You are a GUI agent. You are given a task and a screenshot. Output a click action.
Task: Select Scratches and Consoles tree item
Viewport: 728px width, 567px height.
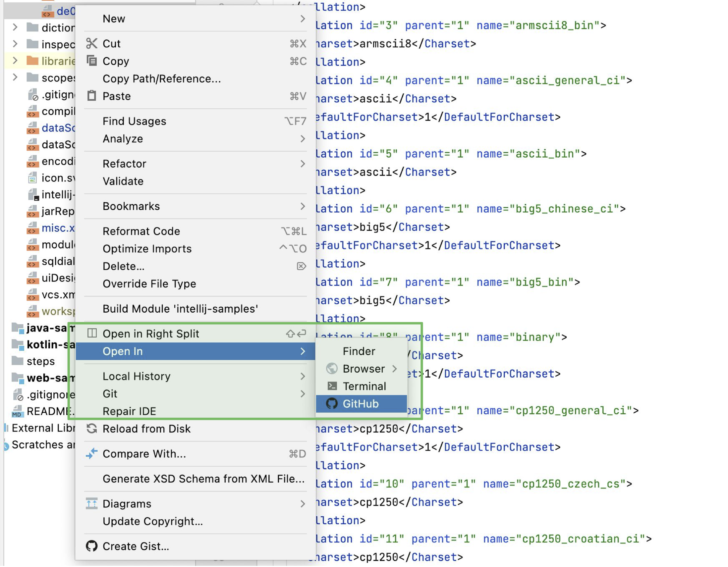pyautogui.click(x=40, y=445)
